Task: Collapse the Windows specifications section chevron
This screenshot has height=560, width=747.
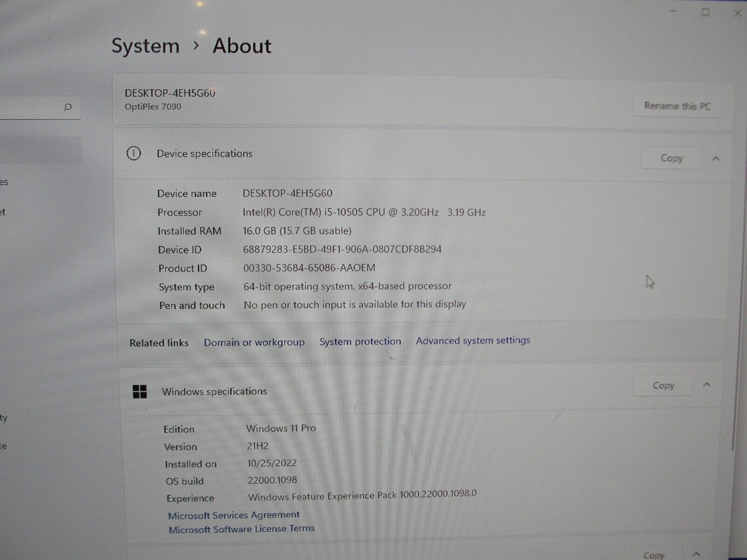Action: 706,385
